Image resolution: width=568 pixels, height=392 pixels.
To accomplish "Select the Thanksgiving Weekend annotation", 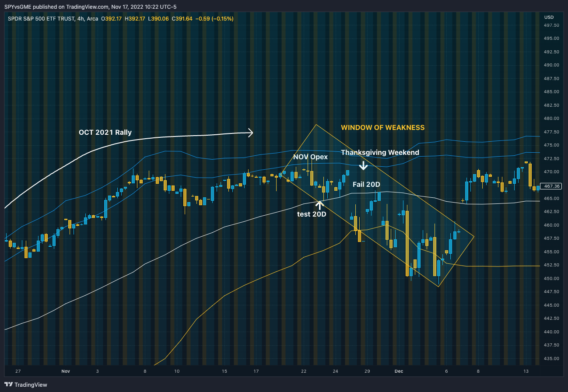I will point(380,152).
